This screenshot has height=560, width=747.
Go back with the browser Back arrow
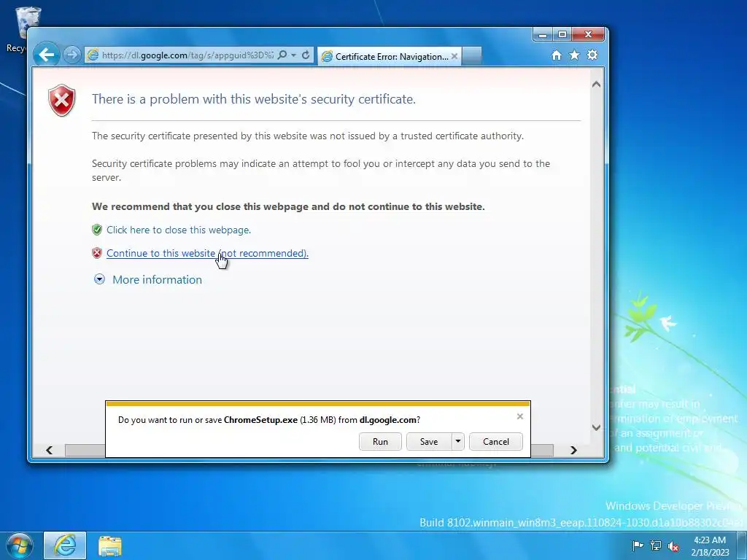coord(46,55)
